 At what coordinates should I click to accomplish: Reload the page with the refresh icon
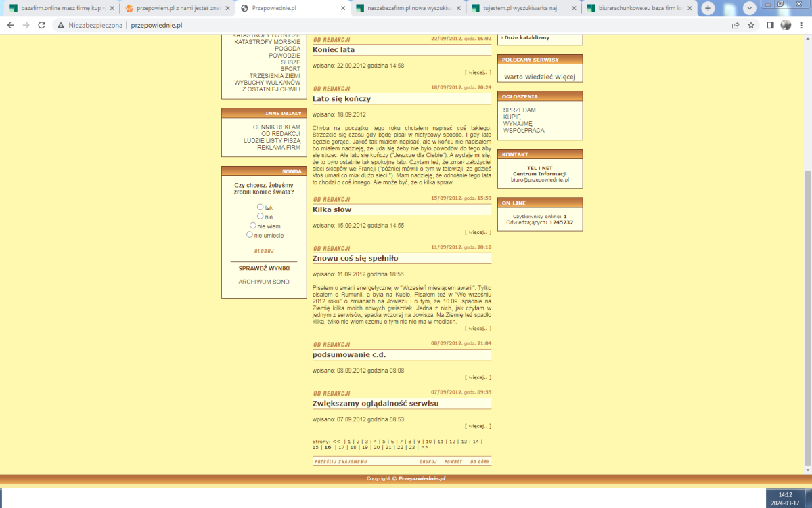pyautogui.click(x=42, y=25)
